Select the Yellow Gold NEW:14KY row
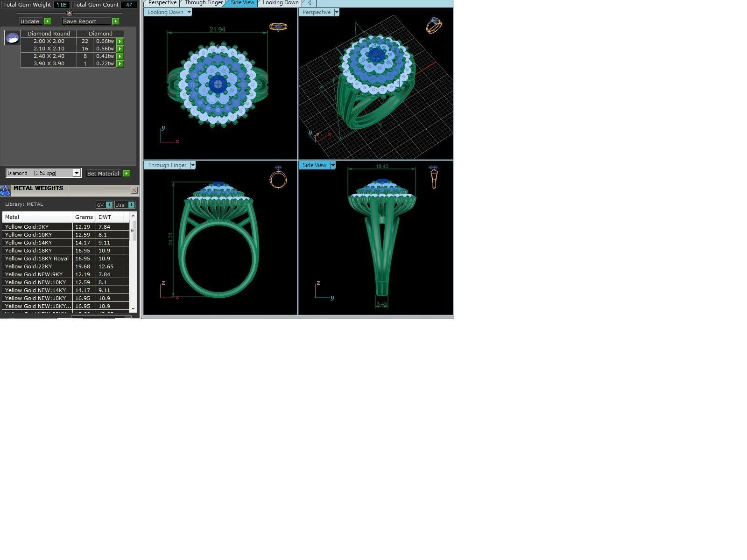This screenshot has width=747, height=560. (65, 290)
